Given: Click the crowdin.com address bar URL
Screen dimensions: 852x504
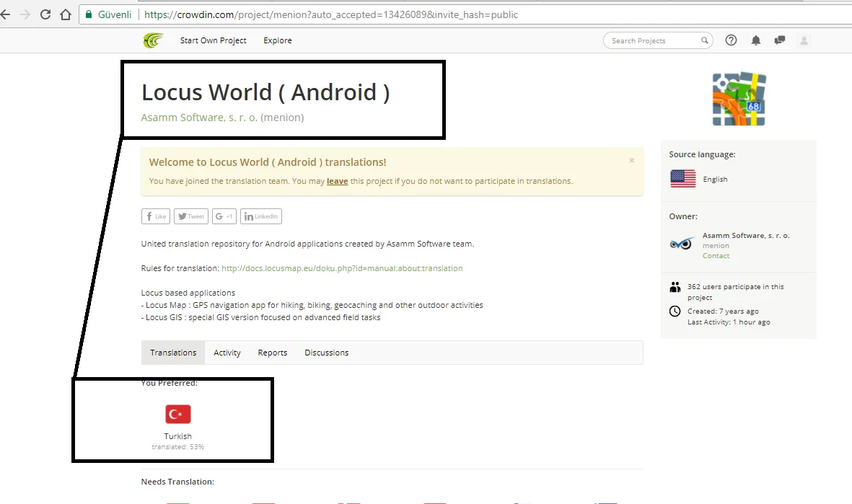Looking at the screenshot, I should click(331, 14).
